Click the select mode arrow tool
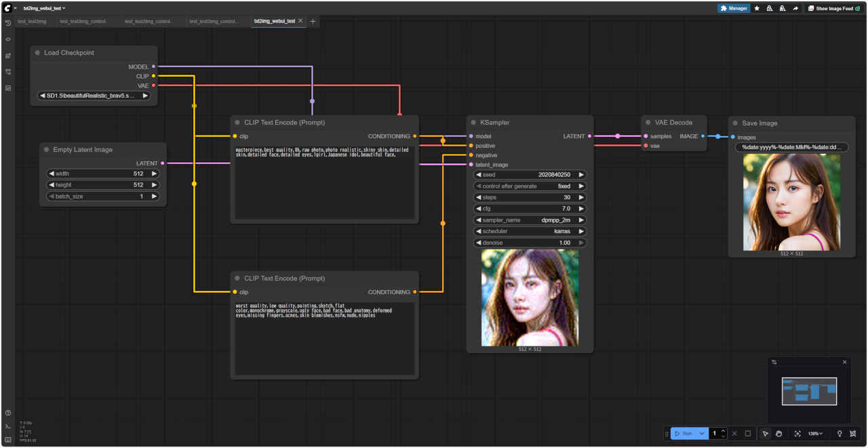The height and width of the screenshot is (448, 868). (x=766, y=434)
